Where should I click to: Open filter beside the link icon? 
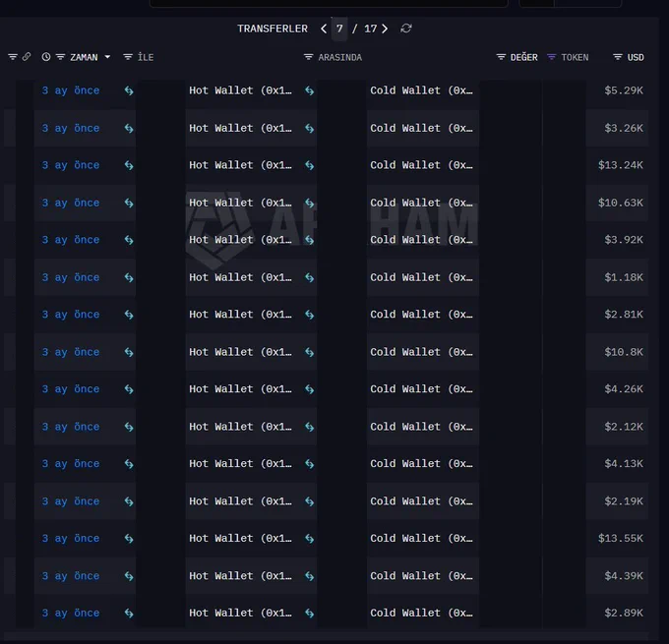(13, 57)
